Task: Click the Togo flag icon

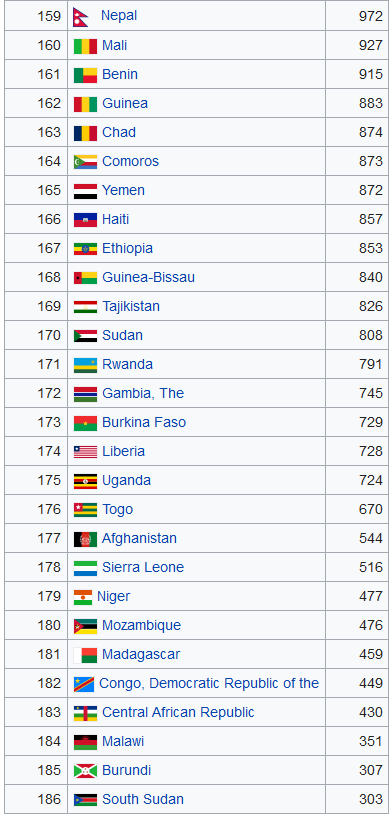Action: click(85, 510)
